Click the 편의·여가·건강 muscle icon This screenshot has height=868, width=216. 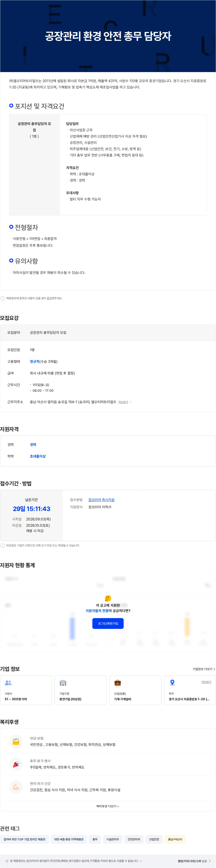coord(16,787)
